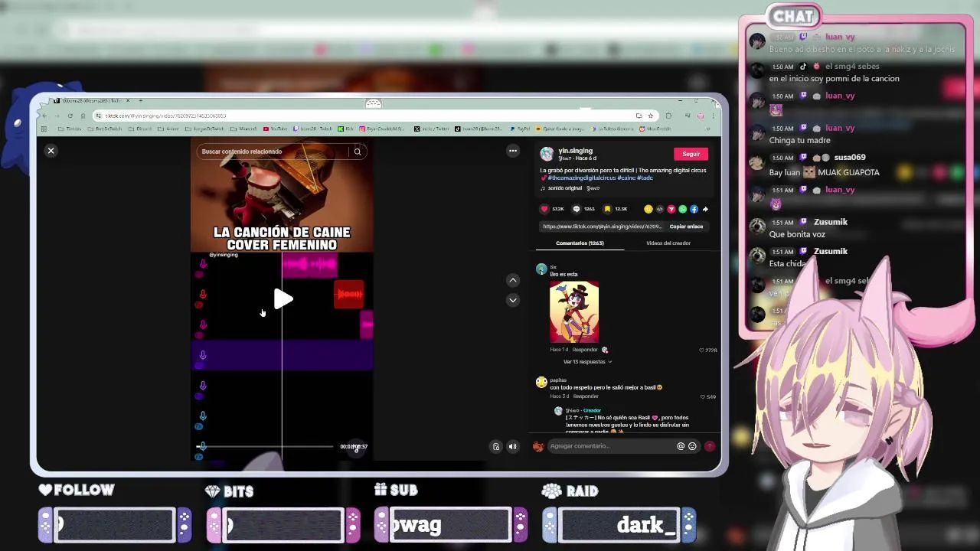The width and height of the screenshot is (980, 551).
Task: Open yin.singing profile name
Action: pos(575,151)
